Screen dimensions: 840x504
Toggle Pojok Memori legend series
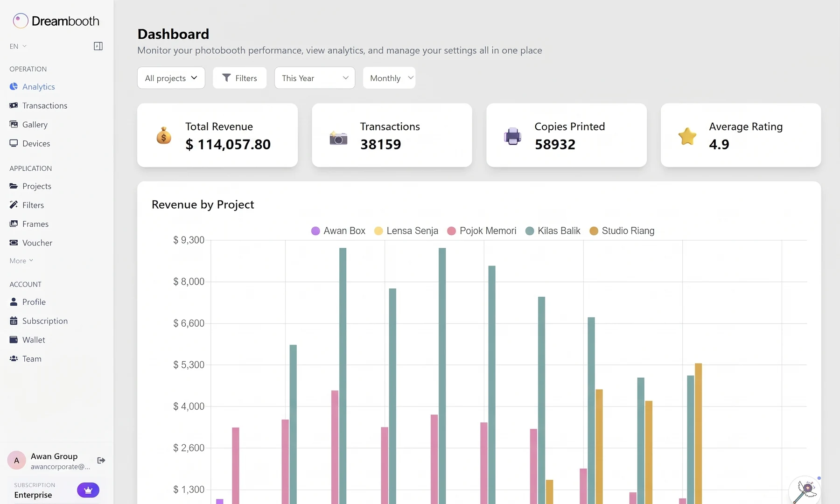point(482,231)
